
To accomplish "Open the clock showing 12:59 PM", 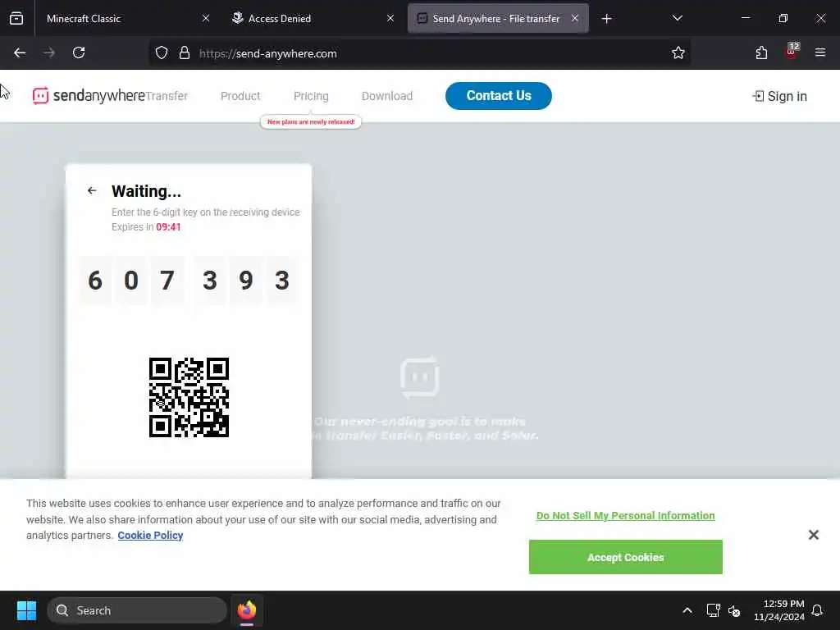I will pos(778,610).
